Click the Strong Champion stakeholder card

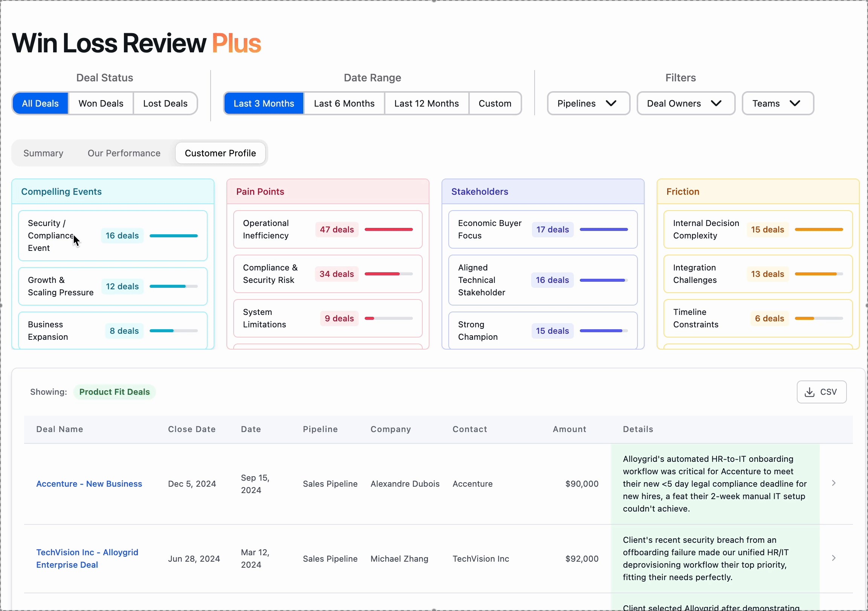coord(542,330)
